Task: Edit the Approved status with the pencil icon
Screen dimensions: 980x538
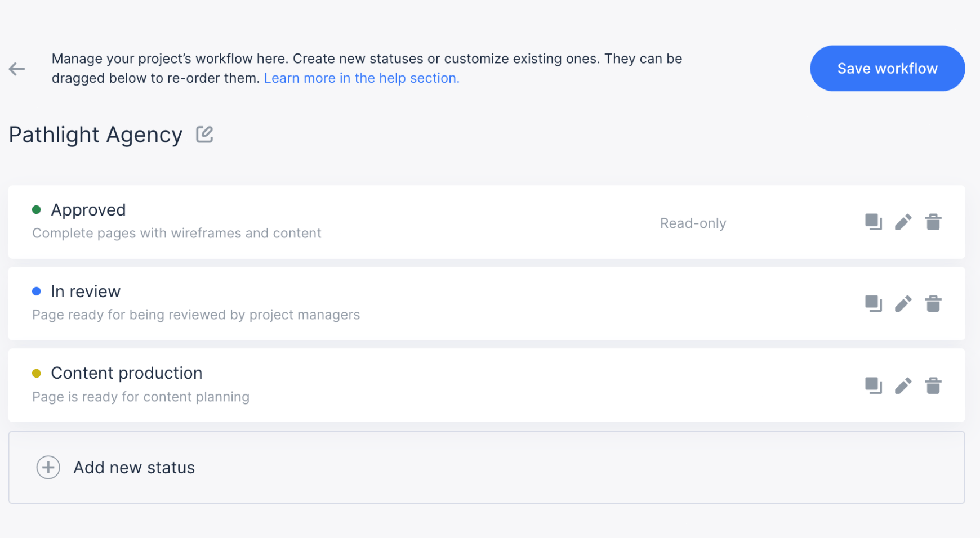Action: 903,222
